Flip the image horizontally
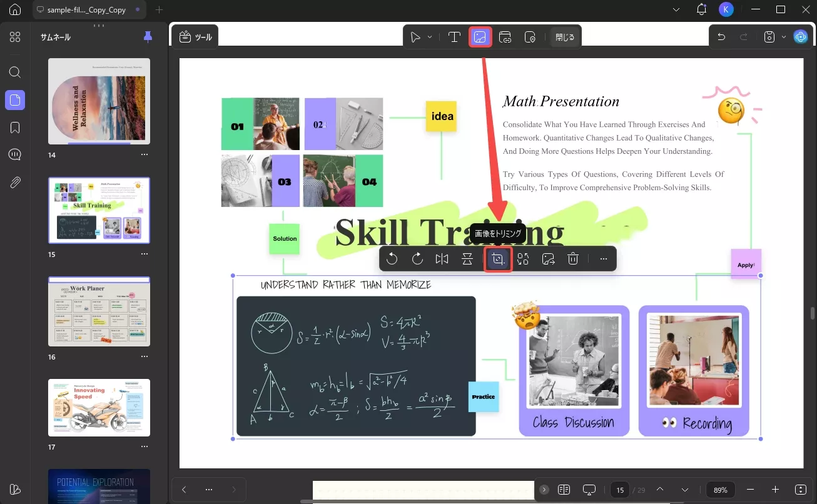Image resolution: width=817 pixels, height=504 pixels. 442,259
